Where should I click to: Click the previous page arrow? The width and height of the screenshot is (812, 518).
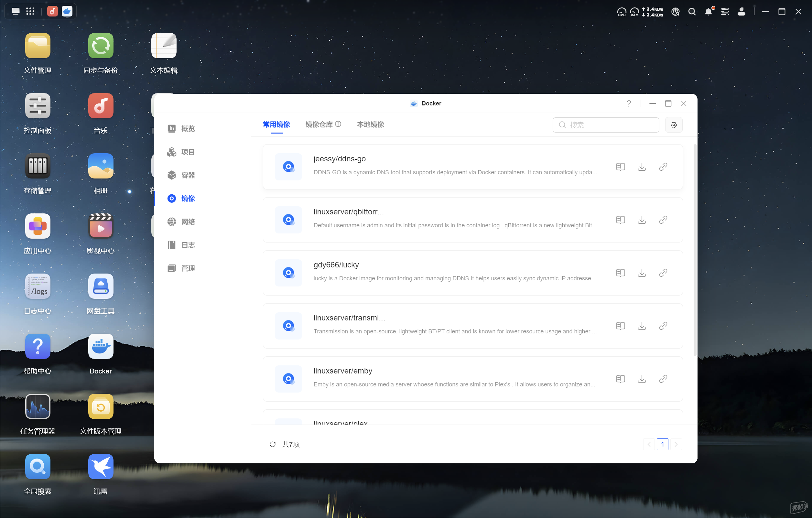click(649, 444)
